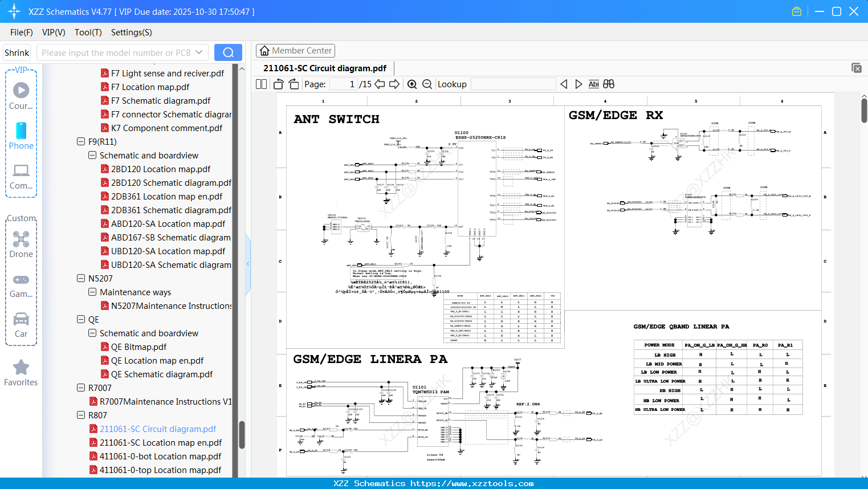Collapse the QE tree node

tap(81, 319)
